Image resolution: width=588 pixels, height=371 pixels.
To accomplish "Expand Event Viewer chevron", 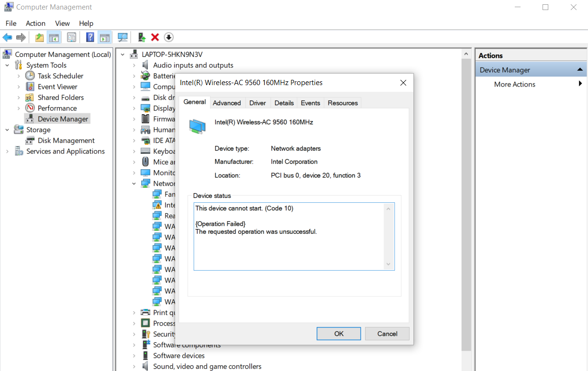I will coord(19,87).
